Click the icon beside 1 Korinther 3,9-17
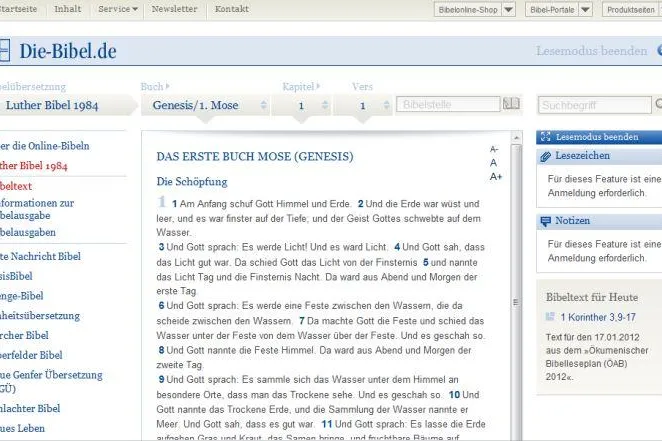This screenshot has width=662, height=441. (550, 317)
